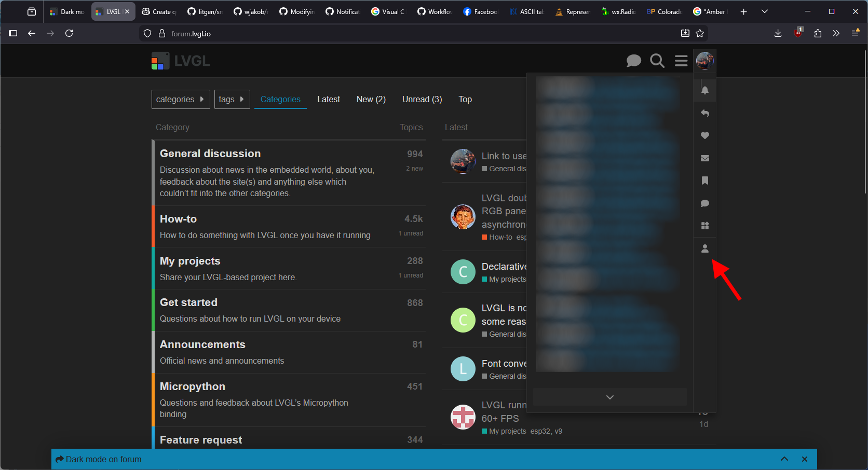Open the General discussion category
Viewport: 868px width, 470px height.
[x=210, y=154]
